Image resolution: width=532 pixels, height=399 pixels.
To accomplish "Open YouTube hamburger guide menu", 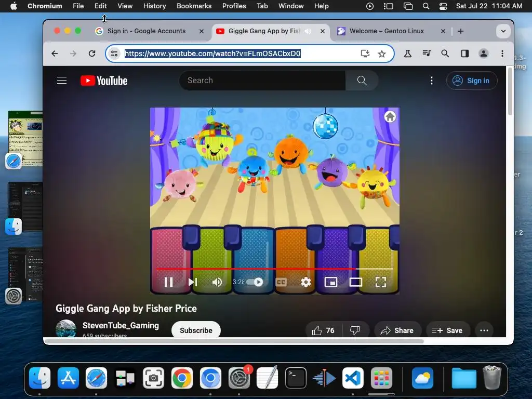I will 62,81.
